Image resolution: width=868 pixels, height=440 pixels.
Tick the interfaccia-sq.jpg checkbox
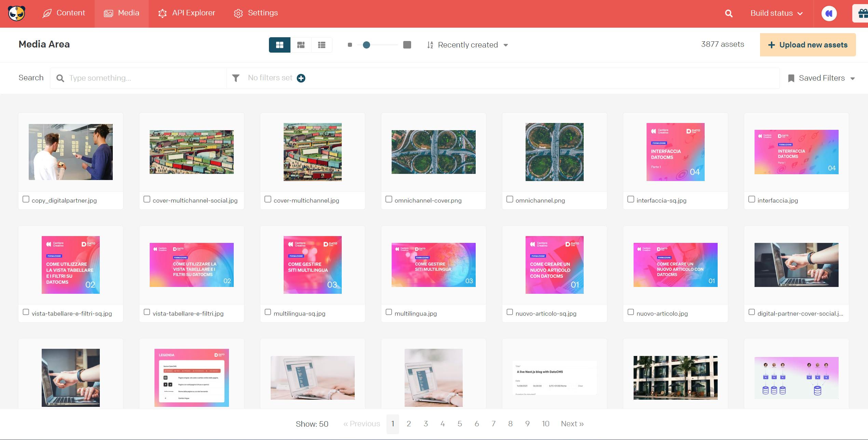pos(631,199)
